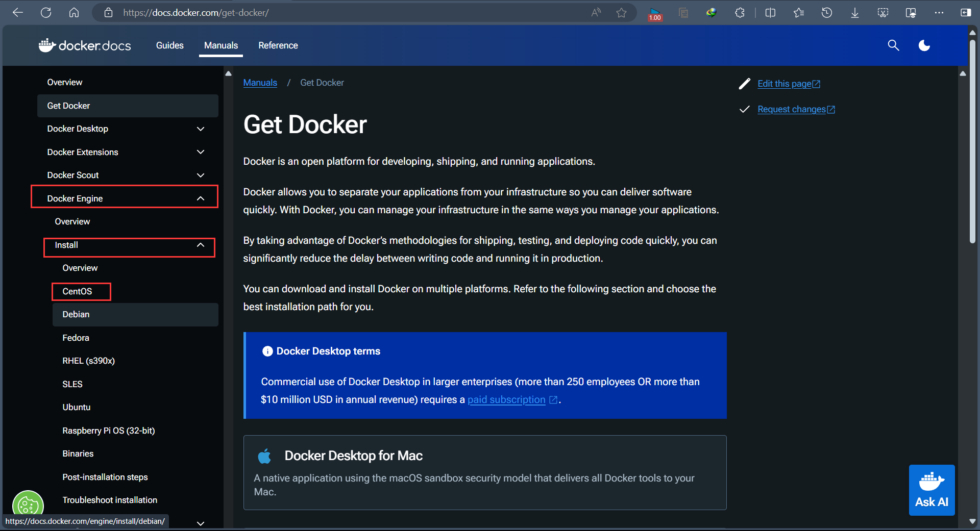Expand Docker Extensions chevron
The image size is (980, 531).
tap(201, 152)
